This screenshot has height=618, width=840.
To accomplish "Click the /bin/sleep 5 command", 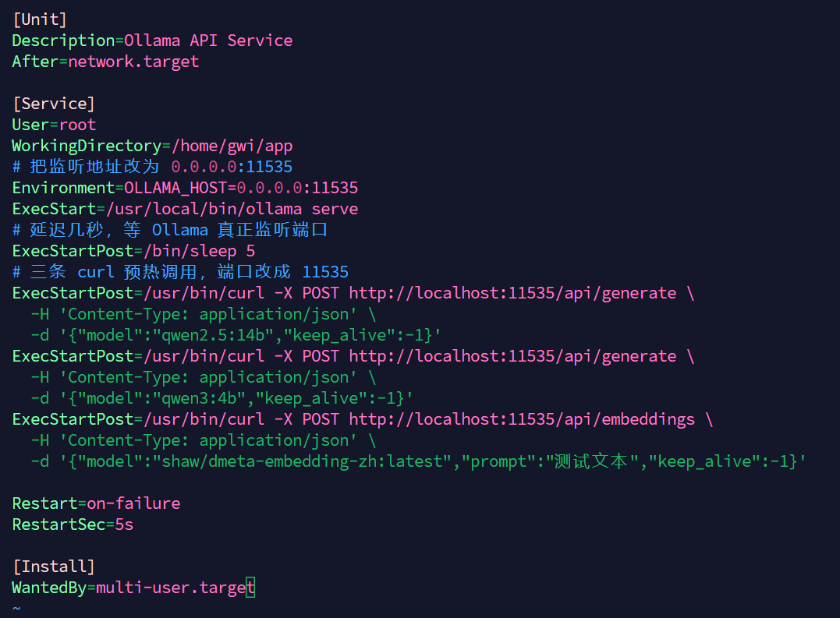I will point(200,251).
